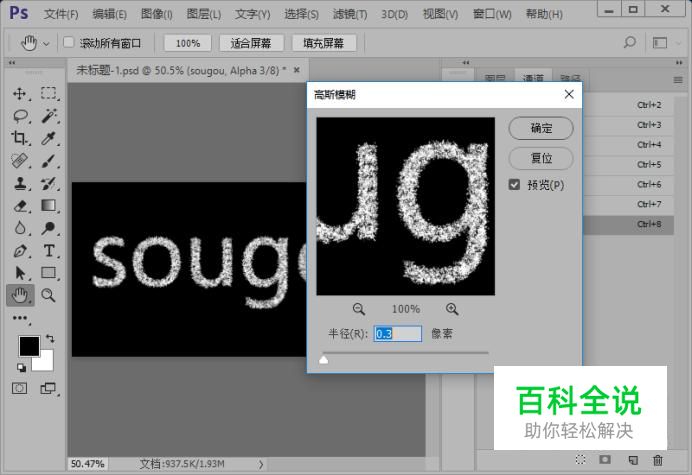
Task: Expand the toolbox double-arrow
Action: coord(12,63)
